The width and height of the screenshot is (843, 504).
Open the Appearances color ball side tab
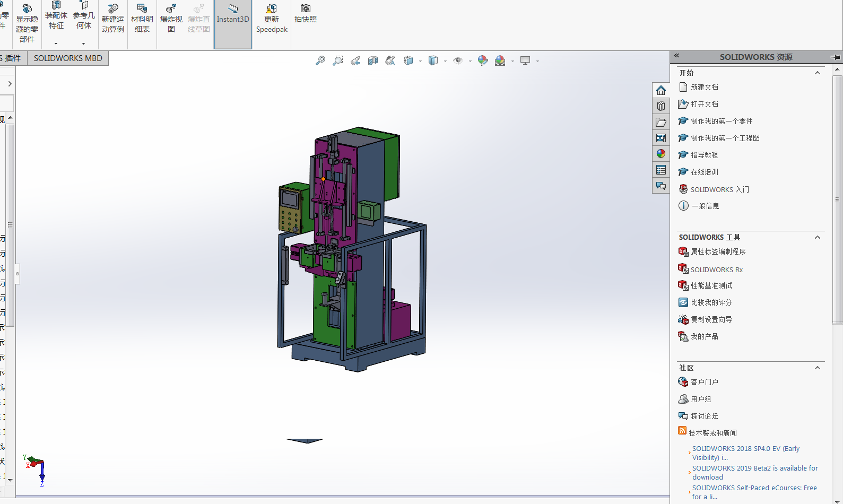point(661,154)
